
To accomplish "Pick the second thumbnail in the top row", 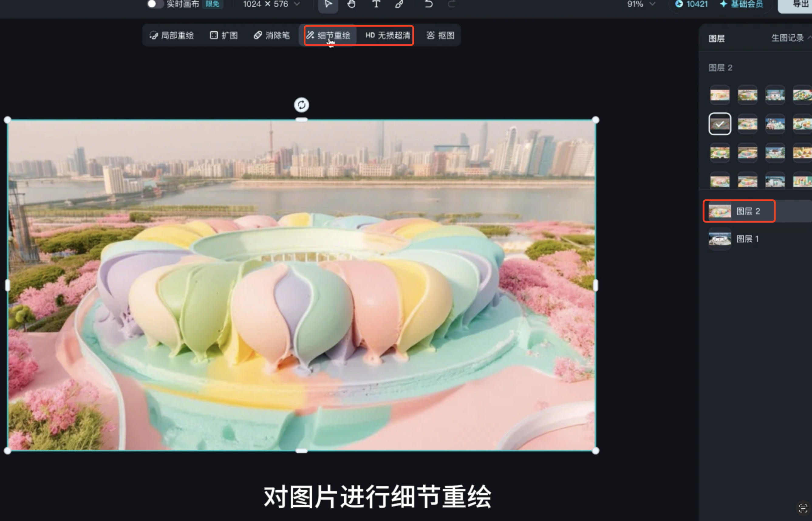I will [x=747, y=95].
